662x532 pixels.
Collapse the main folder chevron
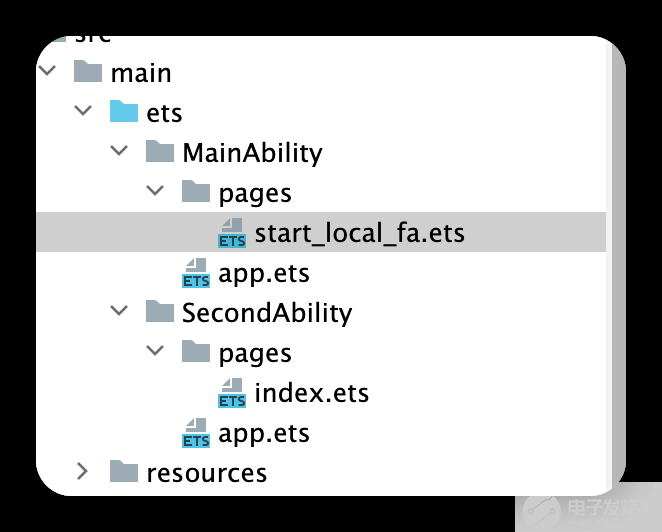coord(47,72)
